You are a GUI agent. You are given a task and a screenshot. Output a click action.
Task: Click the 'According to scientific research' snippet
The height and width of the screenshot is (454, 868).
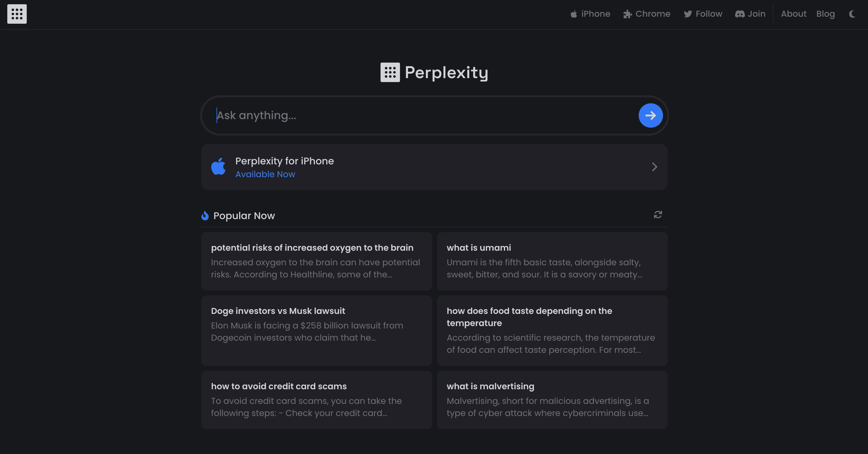point(551,343)
